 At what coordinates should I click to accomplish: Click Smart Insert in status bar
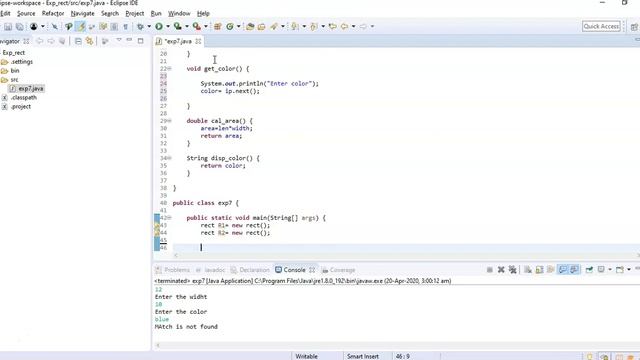click(x=362, y=356)
